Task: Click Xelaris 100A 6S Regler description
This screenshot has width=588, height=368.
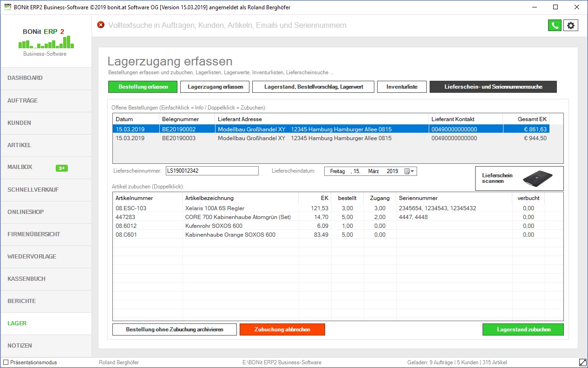Action: coord(215,208)
